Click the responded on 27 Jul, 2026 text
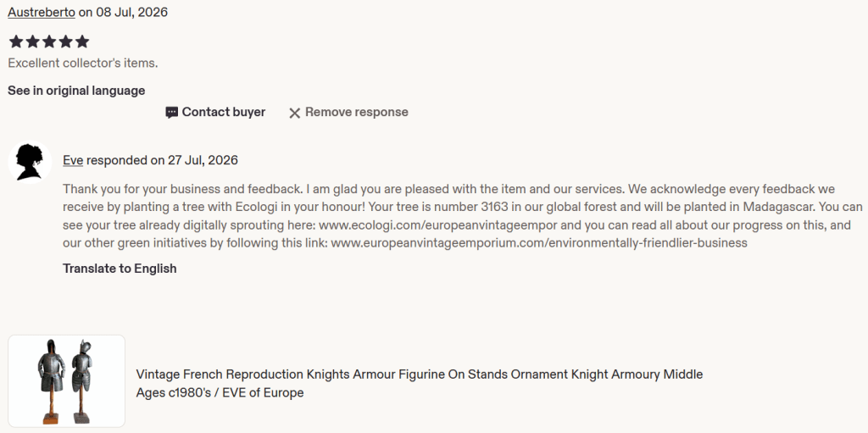868x433 pixels. [162, 161]
